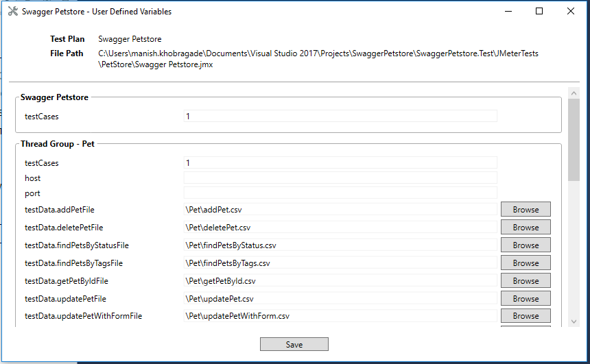Click the host label

(32, 178)
